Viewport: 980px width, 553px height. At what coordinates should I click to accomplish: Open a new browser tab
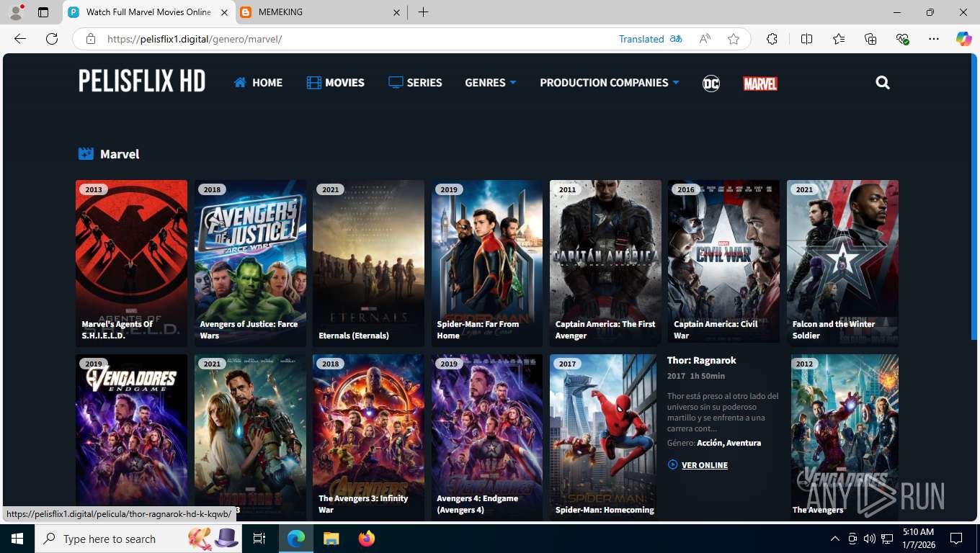[x=423, y=12]
